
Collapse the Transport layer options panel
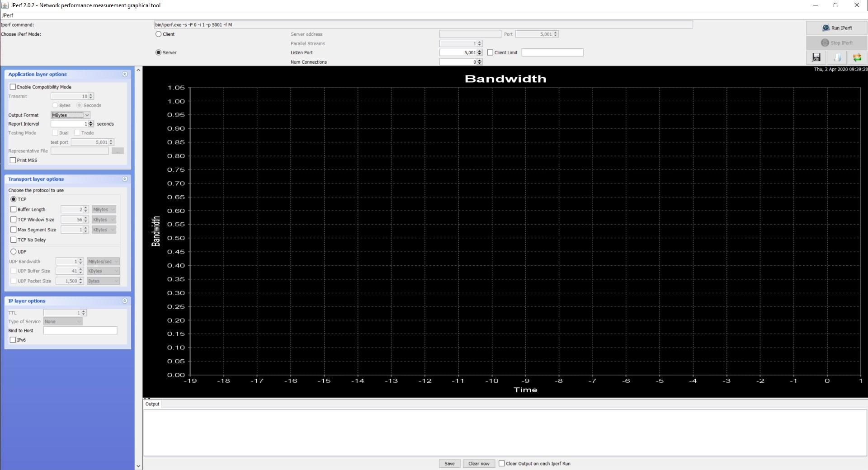coord(125,179)
